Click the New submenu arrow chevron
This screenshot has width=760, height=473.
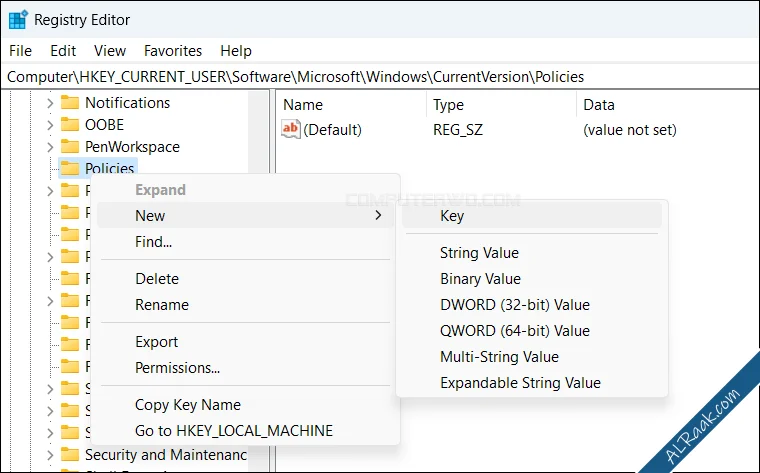[x=379, y=215]
